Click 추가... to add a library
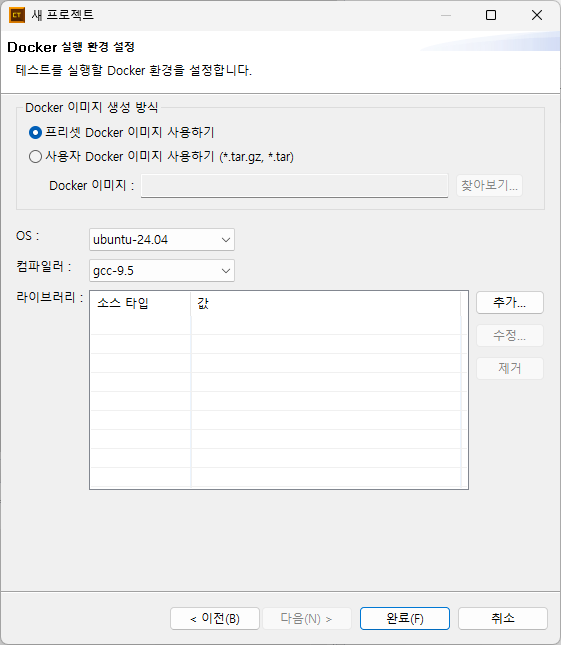This screenshot has width=561, height=645. coord(510,303)
